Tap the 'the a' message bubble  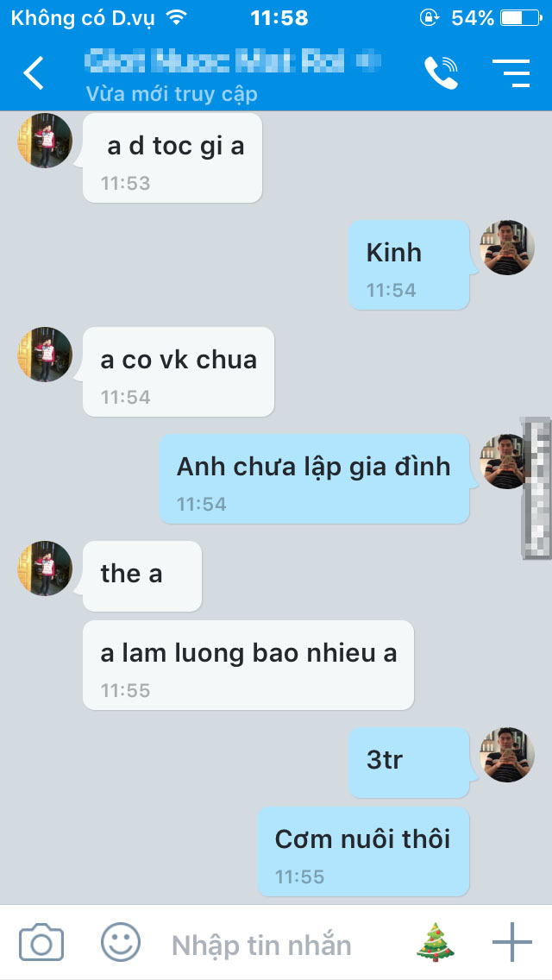pyautogui.click(x=142, y=576)
